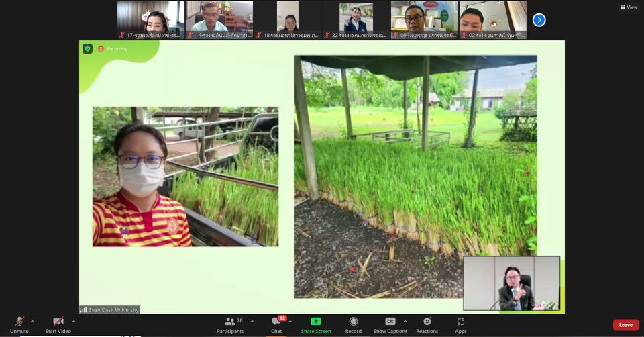
Task: Change layout with View button
Action: tap(629, 7)
